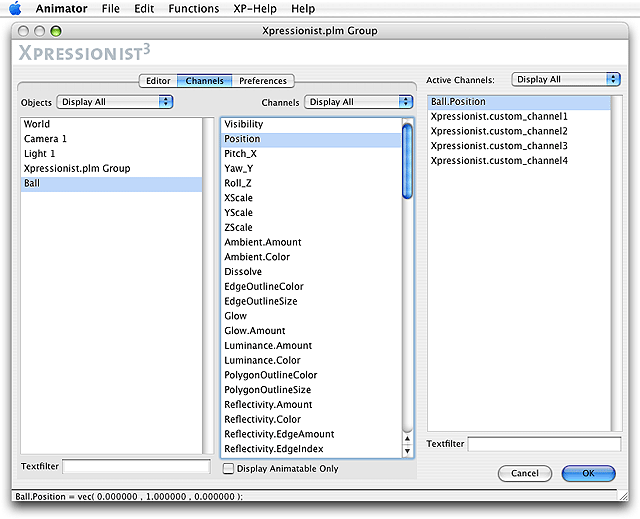
Task: Select Xpressionist.custom_channel3 active channel
Action: [519, 146]
